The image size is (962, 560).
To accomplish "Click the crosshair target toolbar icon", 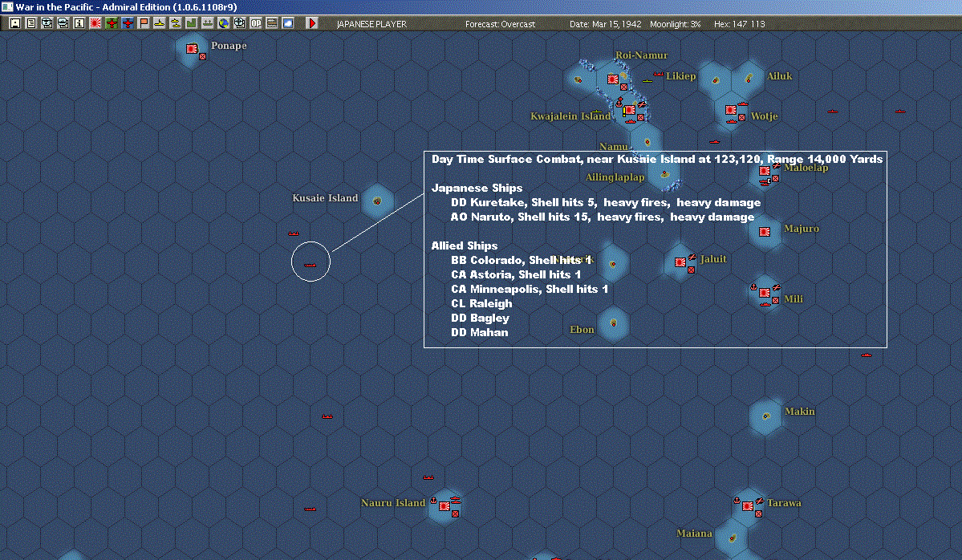I will click(x=239, y=23).
